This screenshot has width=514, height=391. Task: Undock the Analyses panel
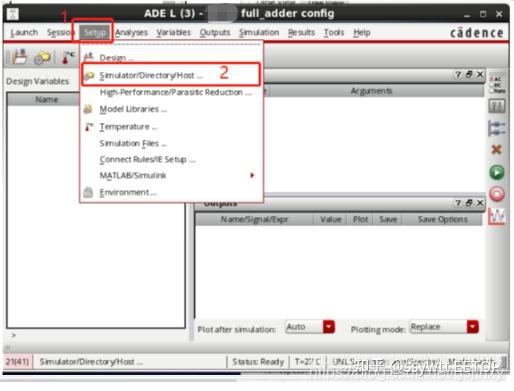coord(469,75)
